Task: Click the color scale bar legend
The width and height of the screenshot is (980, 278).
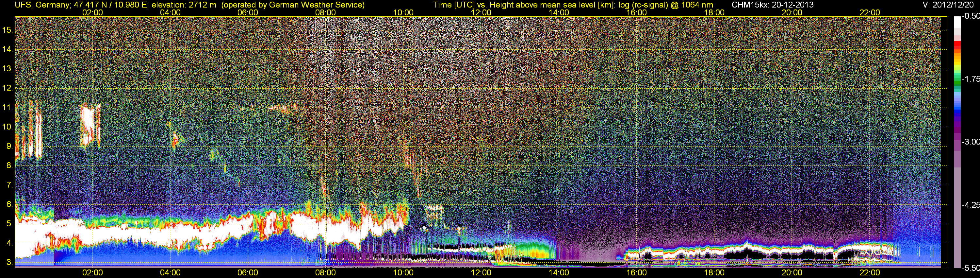Action: click(957, 142)
